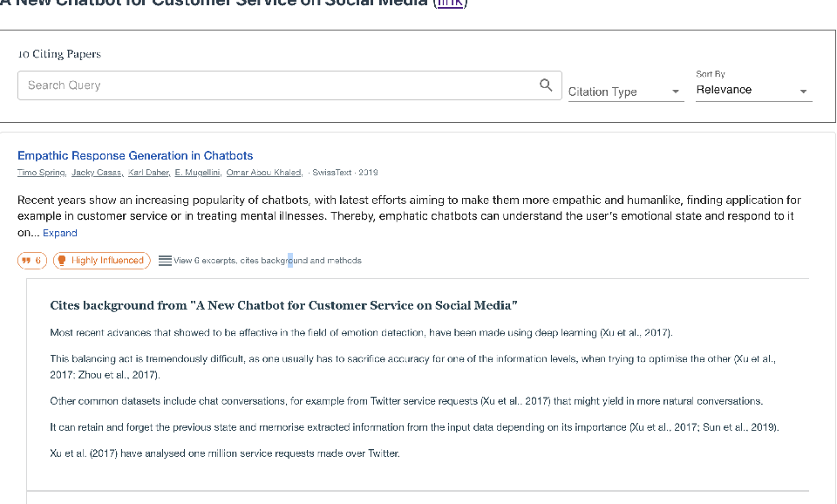Click the three-line excerpts list icon
The height and width of the screenshot is (504, 837).
pyautogui.click(x=165, y=261)
